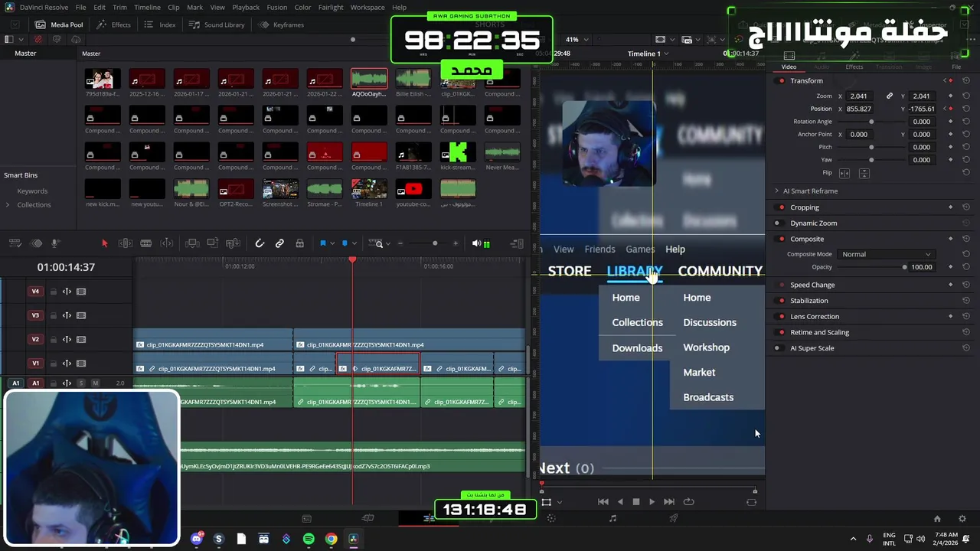
Task: Open the Timeline 1 name dropdown
Action: [x=648, y=54]
